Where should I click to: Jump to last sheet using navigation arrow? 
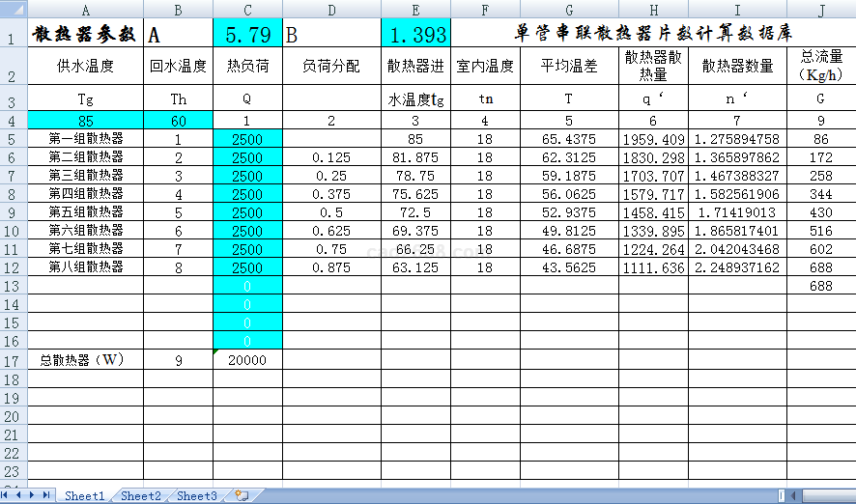pos(46,495)
